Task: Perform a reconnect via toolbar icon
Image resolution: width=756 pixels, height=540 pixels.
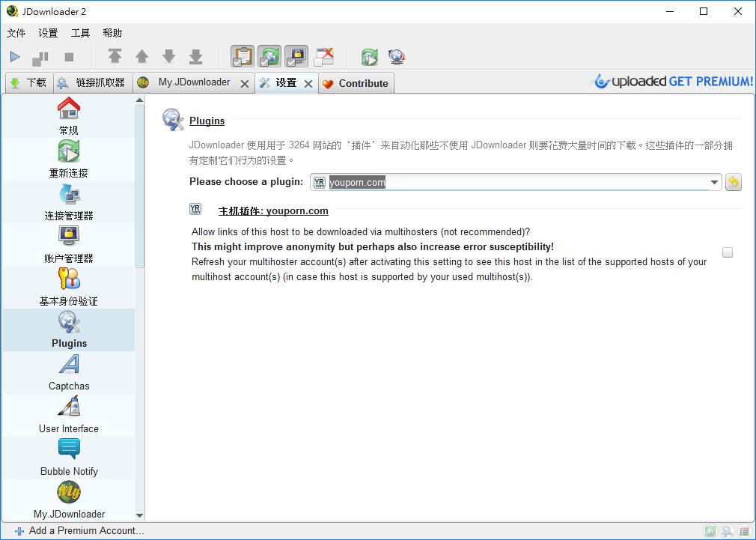Action: pyautogui.click(x=370, y=57)
